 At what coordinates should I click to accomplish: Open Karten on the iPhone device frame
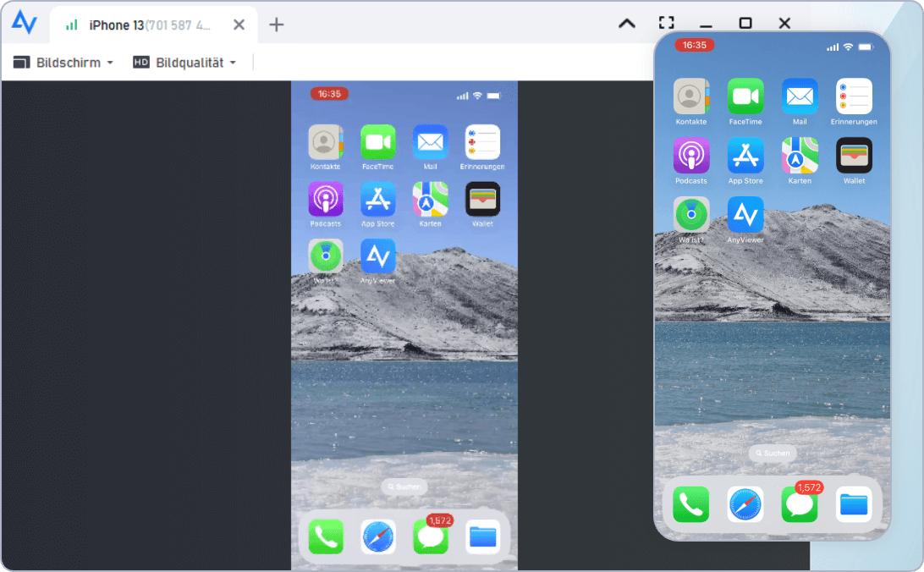[x=800, y=156]
